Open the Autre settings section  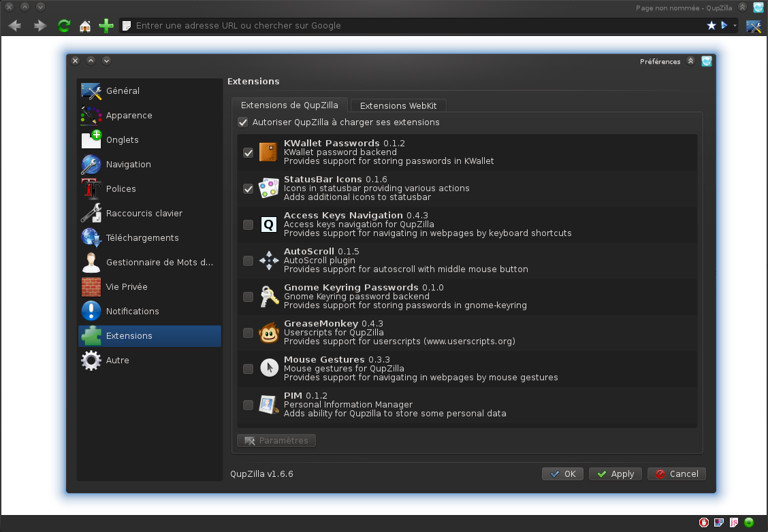pyautogui.click(x=150, y=360)
